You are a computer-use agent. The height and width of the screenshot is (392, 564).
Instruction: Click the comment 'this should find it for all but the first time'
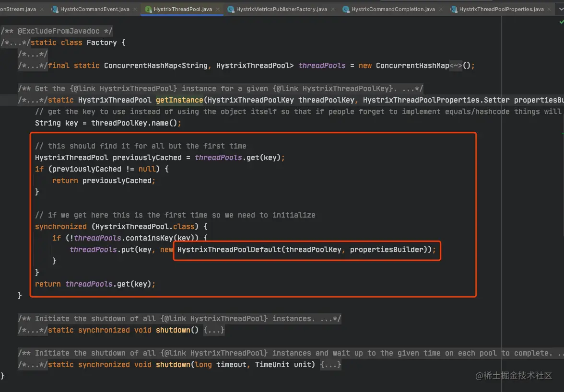point(141,146)
